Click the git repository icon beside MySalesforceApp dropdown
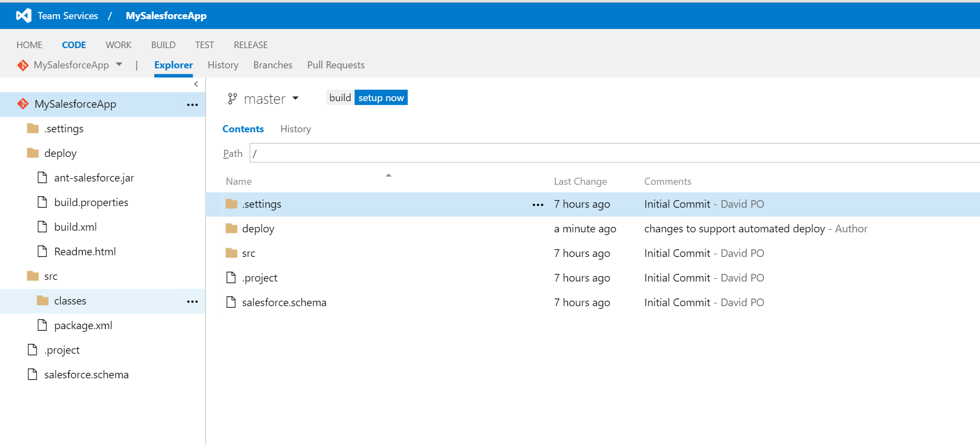This screenshot has width=980, height=445. tap(22, 65)
